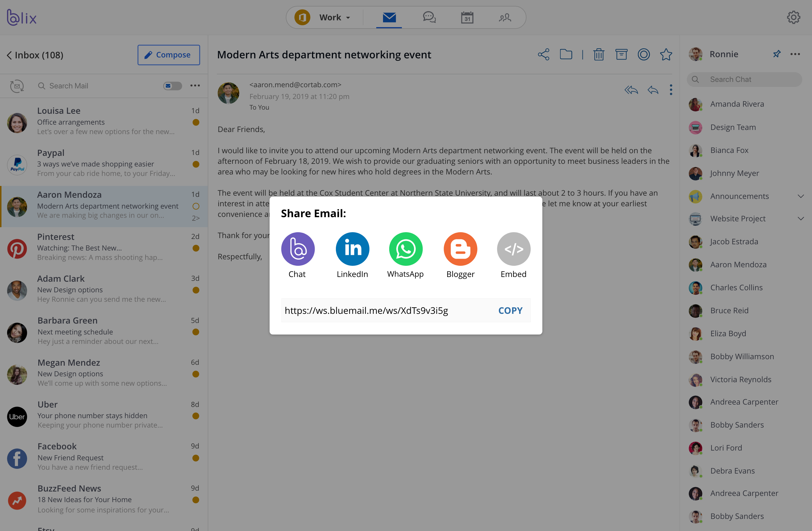The width and height of the screenshot is (812, 531).
Task: Delete email with trash icon
Action: pos(599,55)
